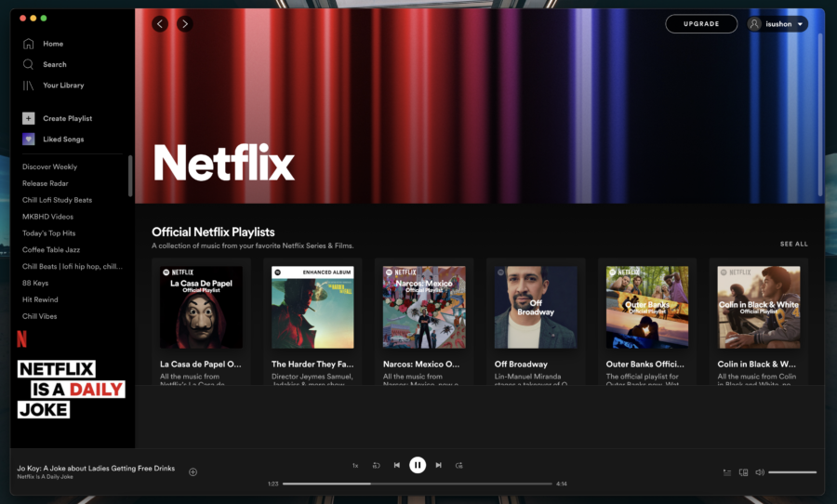Screen dimensions: 837x504
Task: Go forward with the right arrow button
Action: click(x=185, y=23)
